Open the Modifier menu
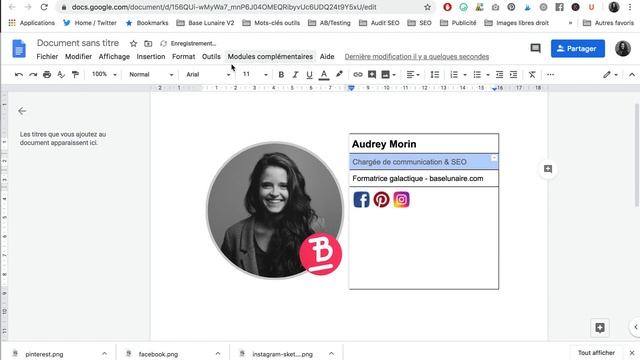This screenshot has height=360, width=640. point(78,57)
